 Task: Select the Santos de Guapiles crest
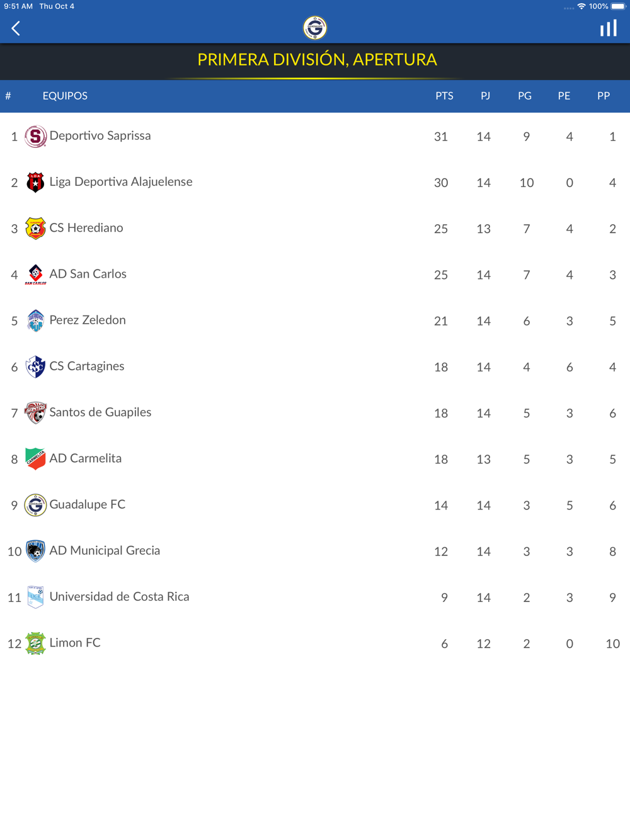pos(35,412)
